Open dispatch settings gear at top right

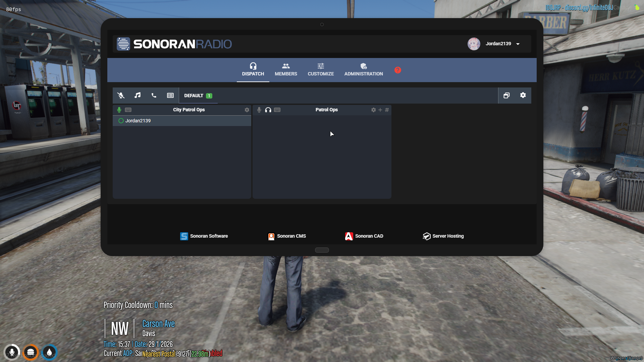point(523,96)
